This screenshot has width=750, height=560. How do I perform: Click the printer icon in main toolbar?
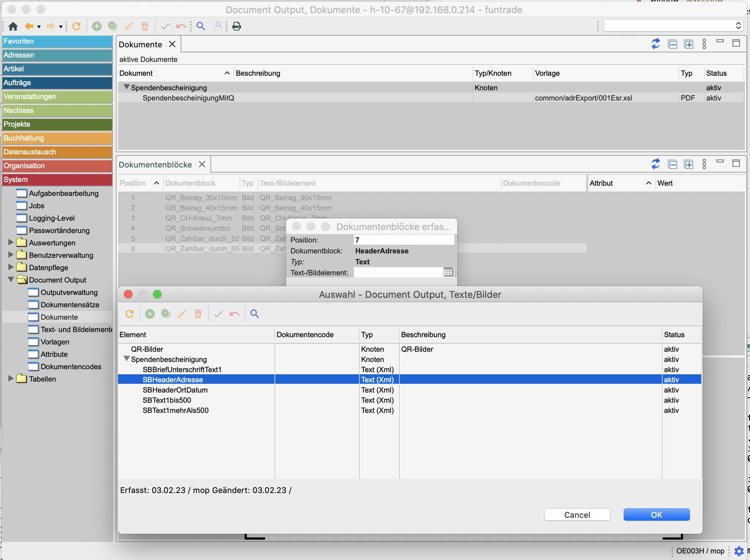point(237,26)
